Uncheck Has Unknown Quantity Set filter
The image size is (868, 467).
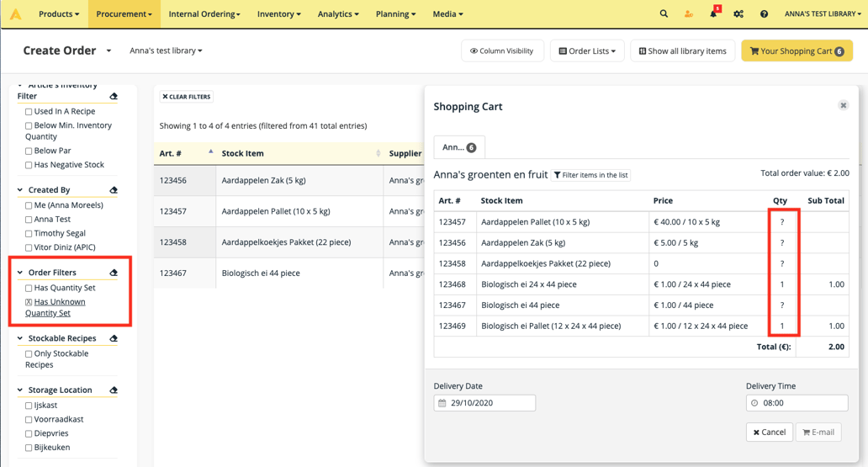(x=29, y=302)
